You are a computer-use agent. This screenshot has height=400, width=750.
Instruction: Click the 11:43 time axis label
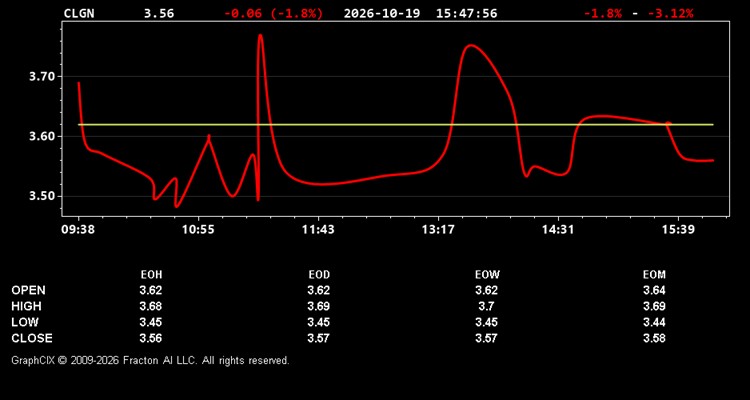coord(318,230)
